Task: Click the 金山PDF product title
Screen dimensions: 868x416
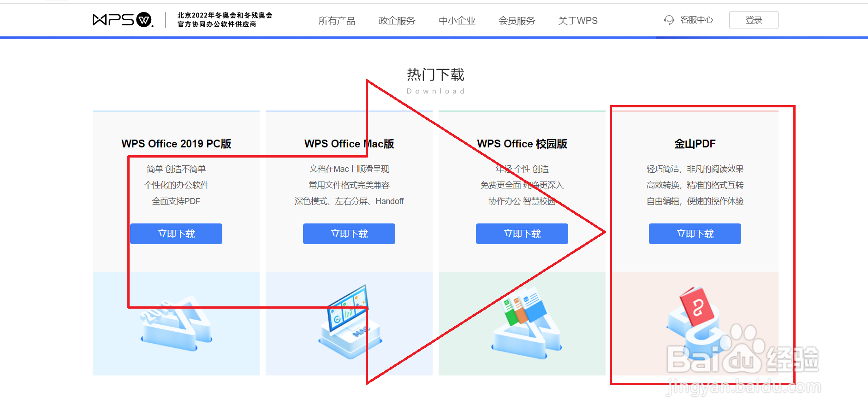Action: [x=695, y=143]
